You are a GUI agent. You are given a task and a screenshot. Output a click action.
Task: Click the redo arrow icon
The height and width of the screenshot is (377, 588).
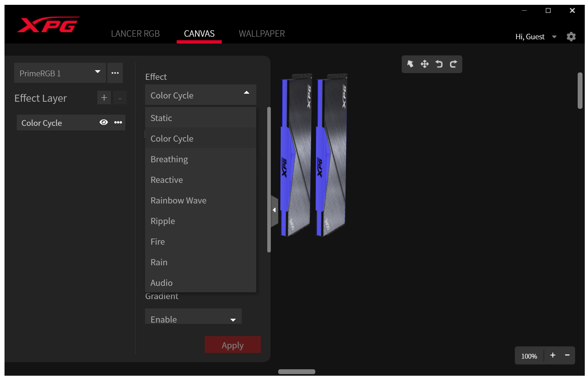click(x=453, y=64)
